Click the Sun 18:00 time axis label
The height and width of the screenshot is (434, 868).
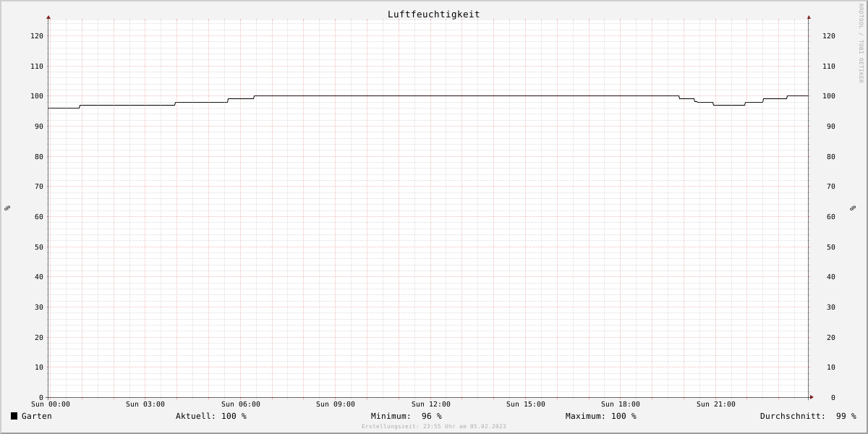pos(621,404)
